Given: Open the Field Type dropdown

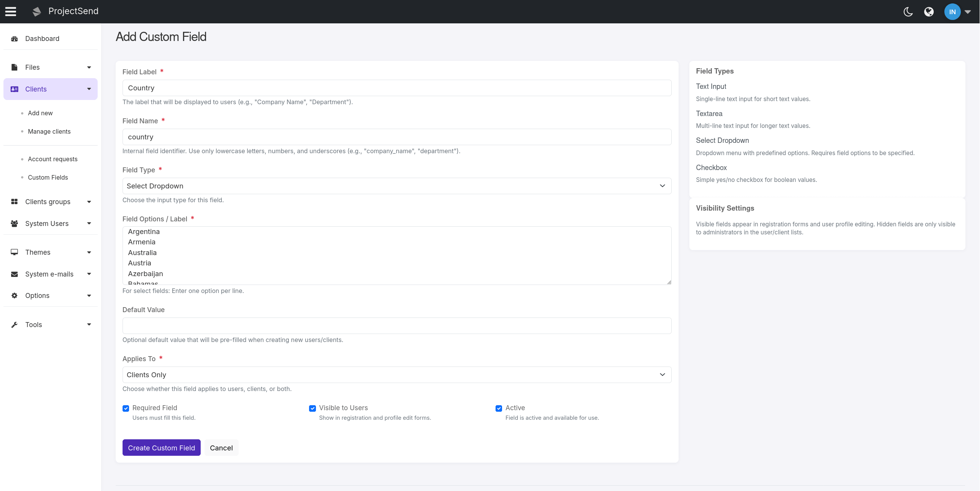Looking at the screenshot, I should coord(396,186).
